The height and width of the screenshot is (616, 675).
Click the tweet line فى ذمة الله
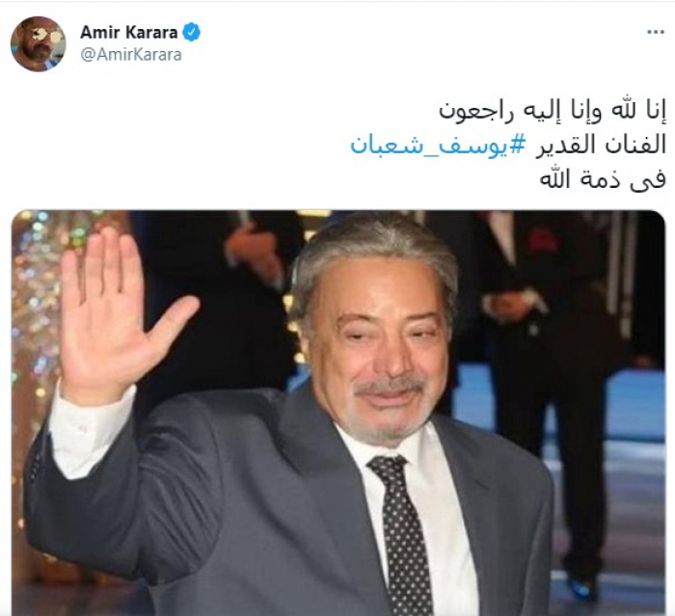(603, 179)
